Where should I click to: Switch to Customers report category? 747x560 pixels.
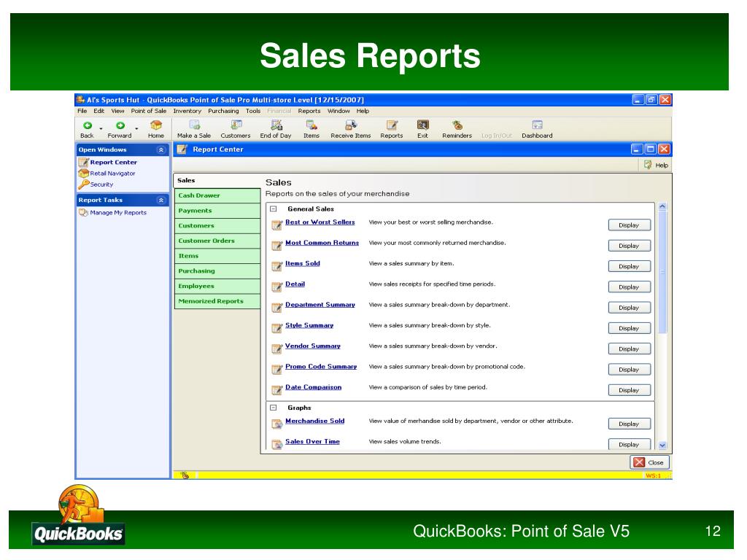click(x=217, y=226)
